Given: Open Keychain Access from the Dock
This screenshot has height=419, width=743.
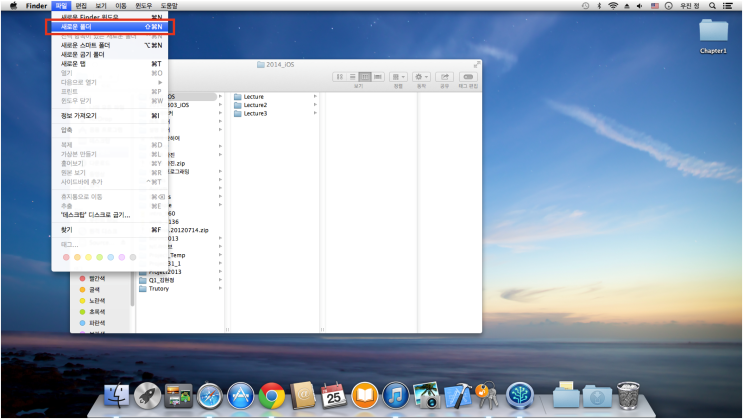Looking at the screenshot, I should click(x=487, y=396).
